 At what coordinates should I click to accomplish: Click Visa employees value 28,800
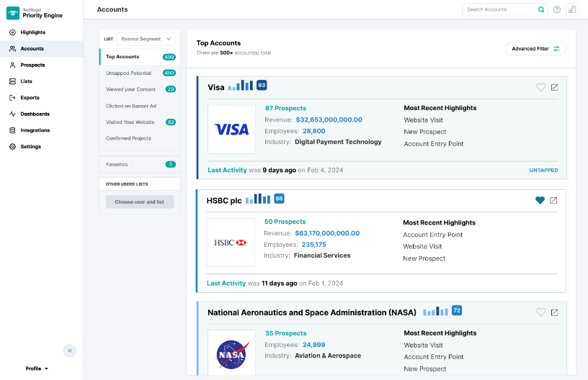coord(314,131)
